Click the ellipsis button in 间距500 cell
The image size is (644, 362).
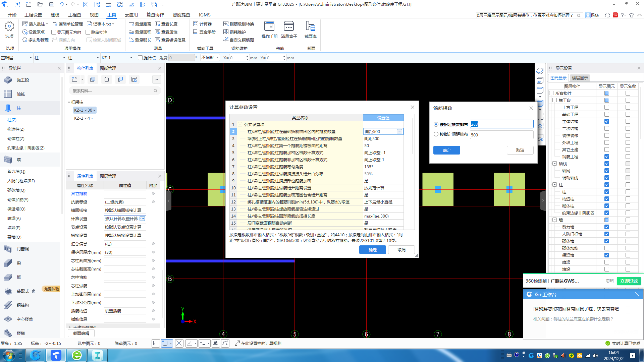[x=399, y=131]
